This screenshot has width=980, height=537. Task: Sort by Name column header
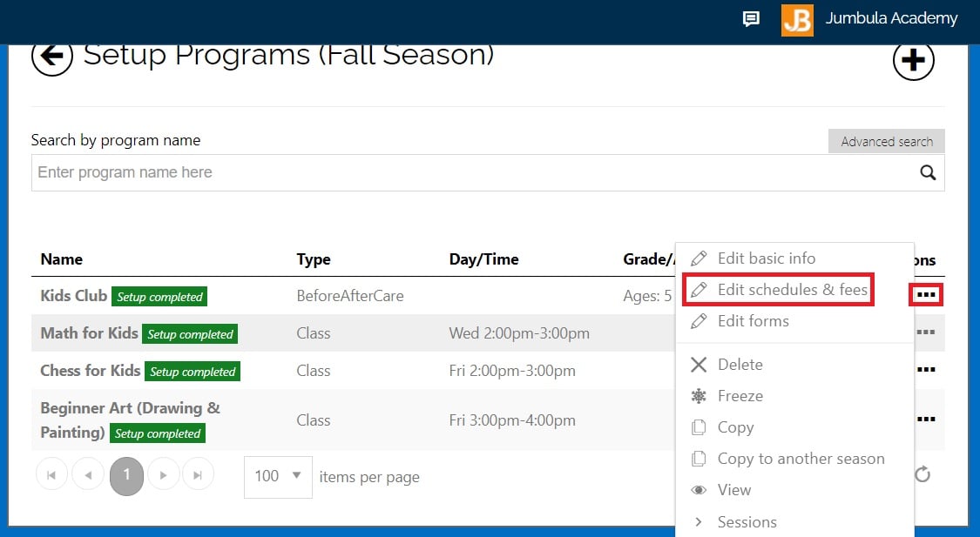pyautogui.click(x=61, y=259)
